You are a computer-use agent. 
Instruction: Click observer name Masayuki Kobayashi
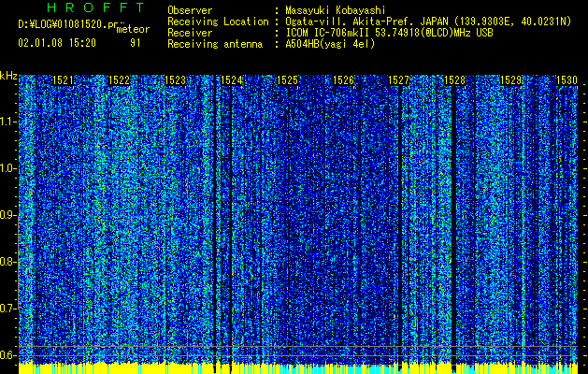click(x=336, y=10)
